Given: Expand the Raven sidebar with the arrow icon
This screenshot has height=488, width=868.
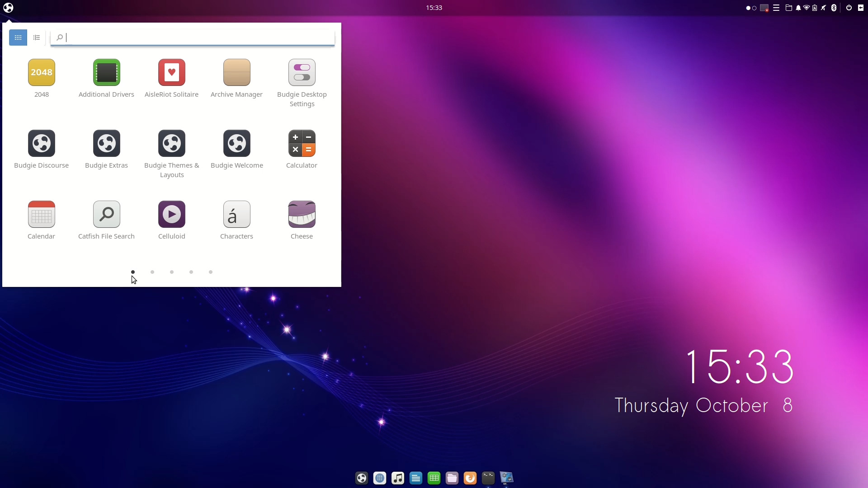Looking at the screenshot, I should 862,8.
